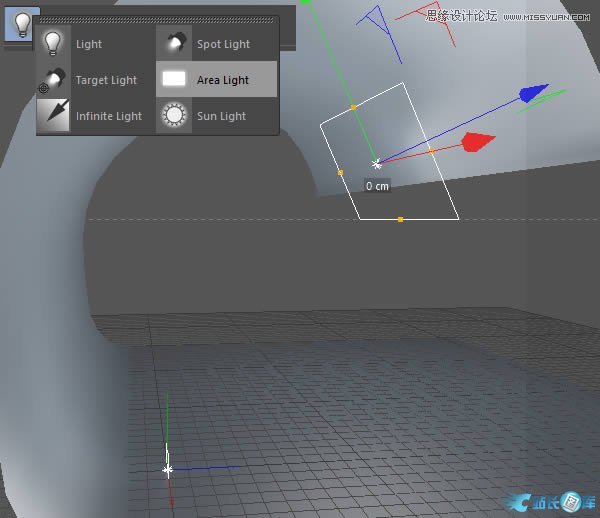Click the green Y-axis handle tip at top
Image resolution: width=600 pixels, height=518 pixels.
coord(307,3)
